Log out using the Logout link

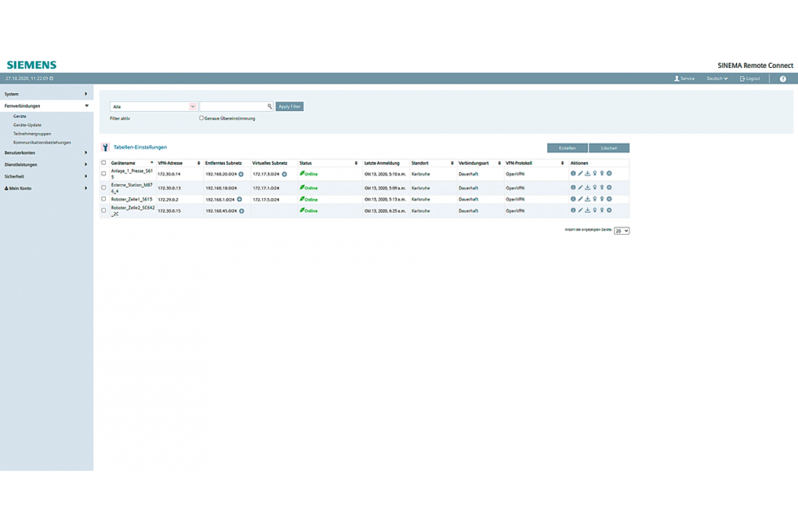point(750,78)
